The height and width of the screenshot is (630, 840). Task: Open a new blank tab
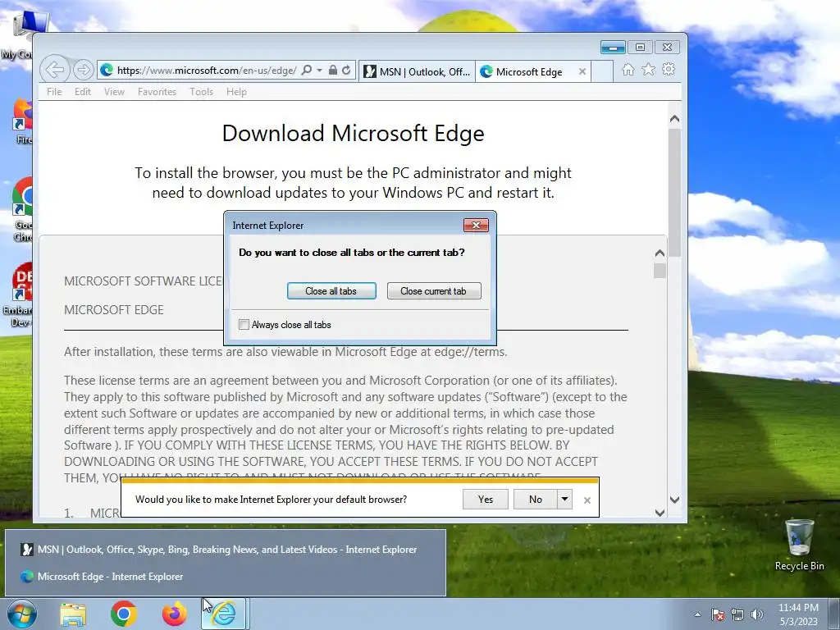pyautogui.click(x=602, y=72)
